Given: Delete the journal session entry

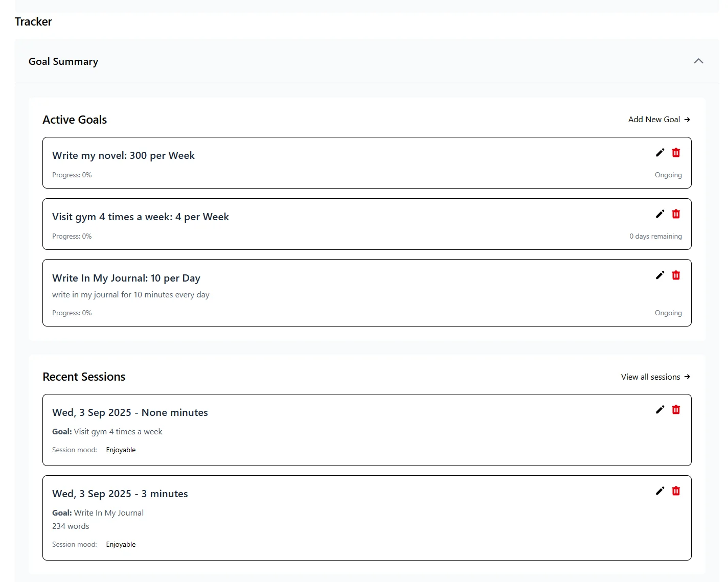Looking at the screenshot, I should (676, 491).
